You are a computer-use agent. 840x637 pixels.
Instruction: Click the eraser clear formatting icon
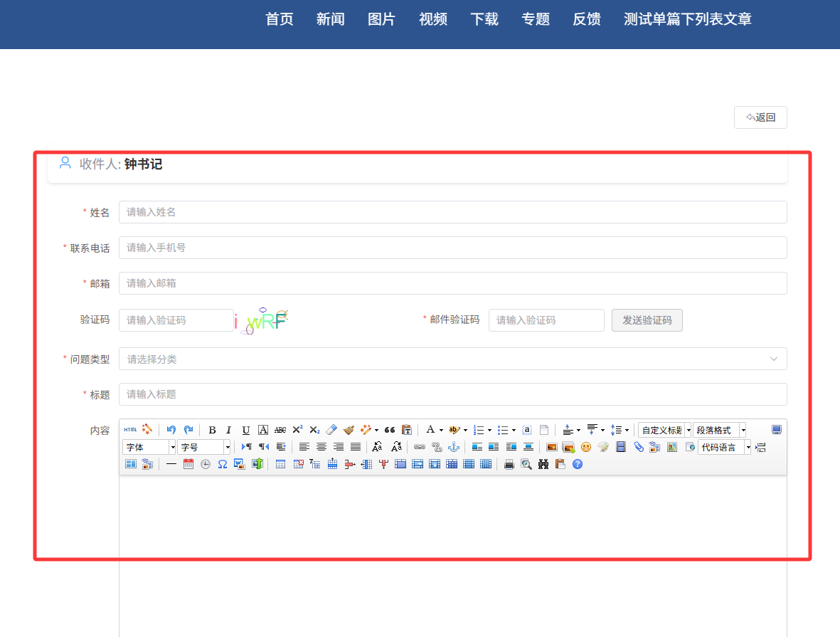(x=331, y=430)
